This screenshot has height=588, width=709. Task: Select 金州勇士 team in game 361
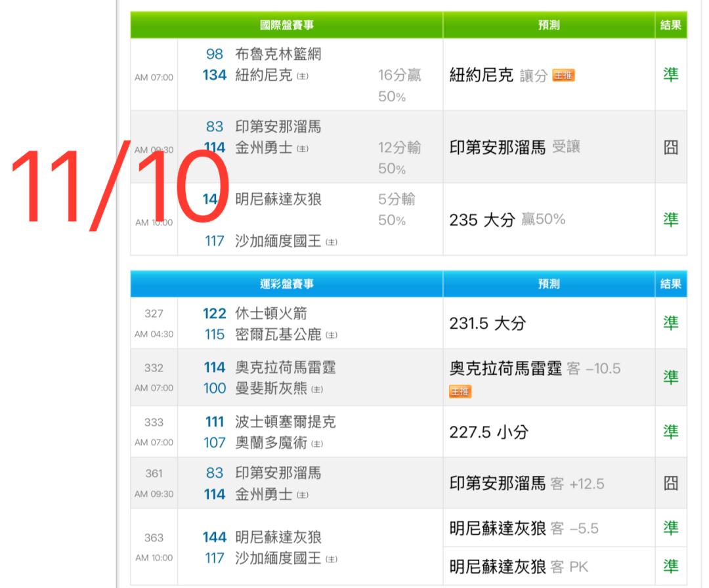264,494
